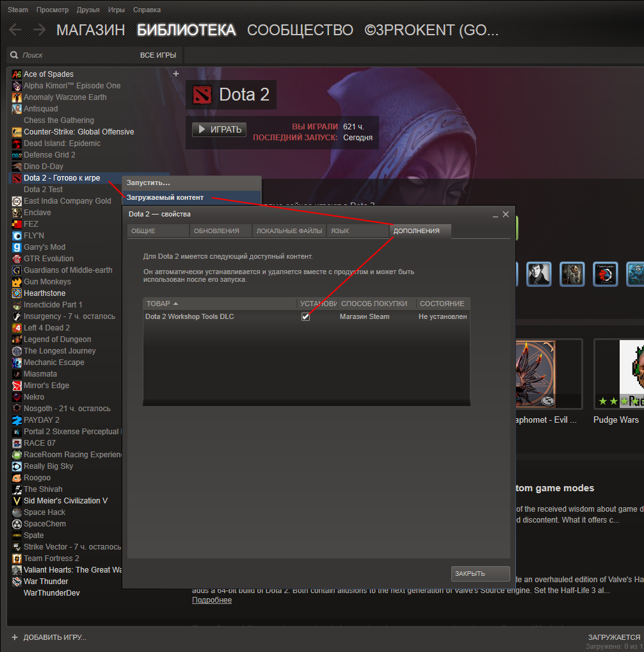Open the ©3PROKENT profile section
Viewport: 644px width, 652px height.
coord(431,30)
